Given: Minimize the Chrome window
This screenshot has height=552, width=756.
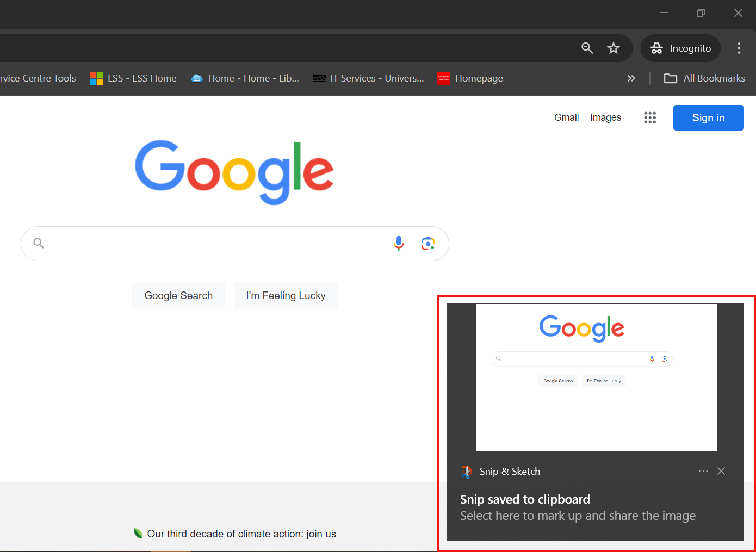Looking at the screenshot, I should click(x=664, y=13).
